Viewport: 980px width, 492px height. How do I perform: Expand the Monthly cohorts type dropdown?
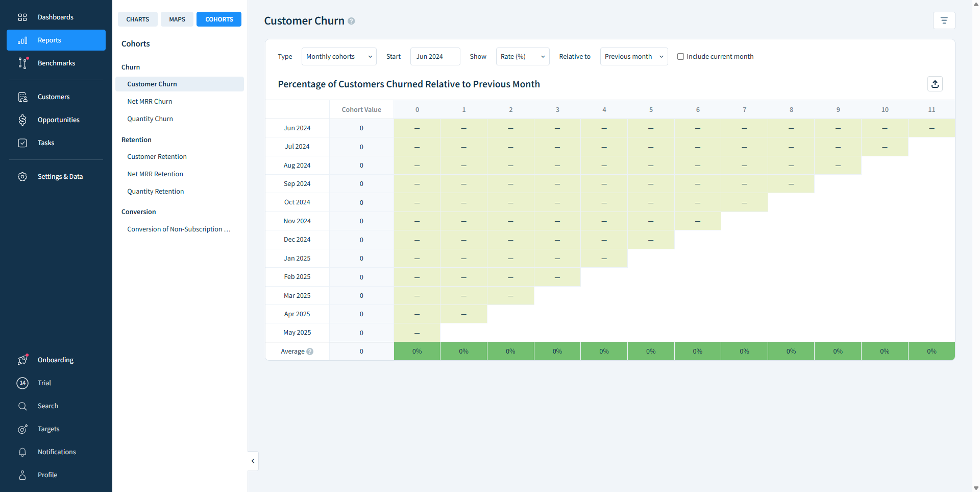(x=339, y=57)
